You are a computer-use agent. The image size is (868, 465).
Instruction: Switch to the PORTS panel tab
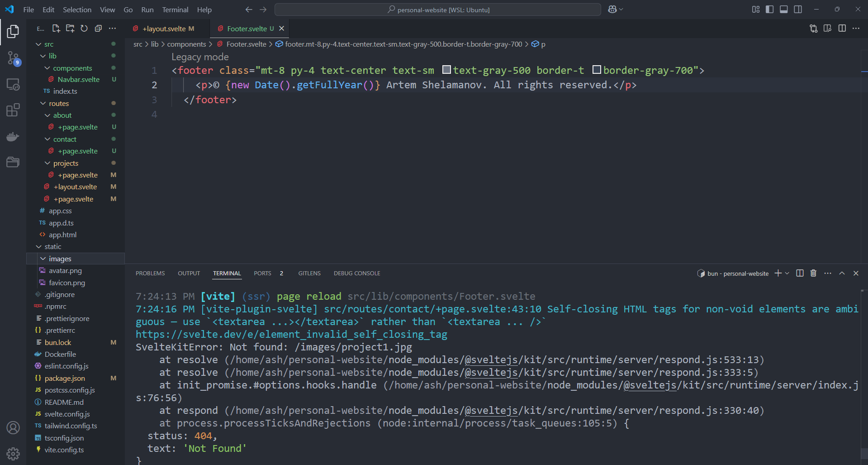(x=262, y=273)
